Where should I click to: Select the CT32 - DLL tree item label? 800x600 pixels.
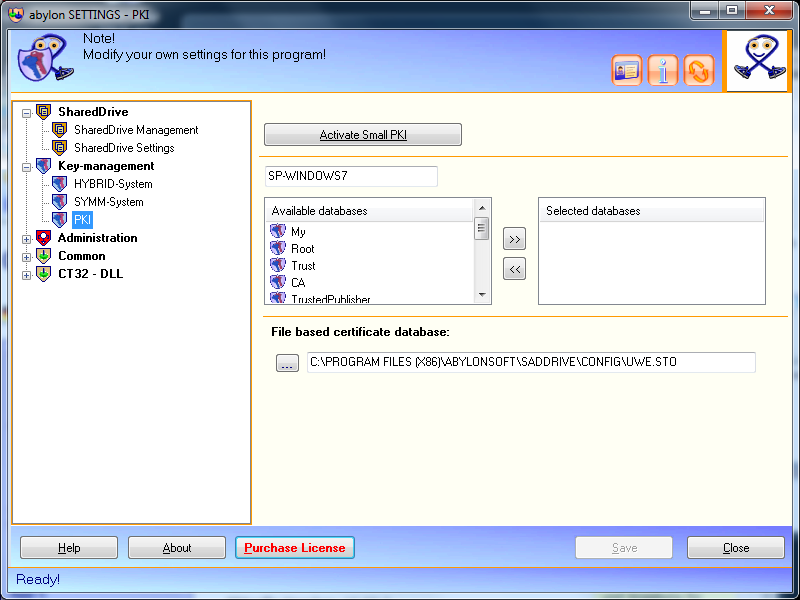pos(90,274)
